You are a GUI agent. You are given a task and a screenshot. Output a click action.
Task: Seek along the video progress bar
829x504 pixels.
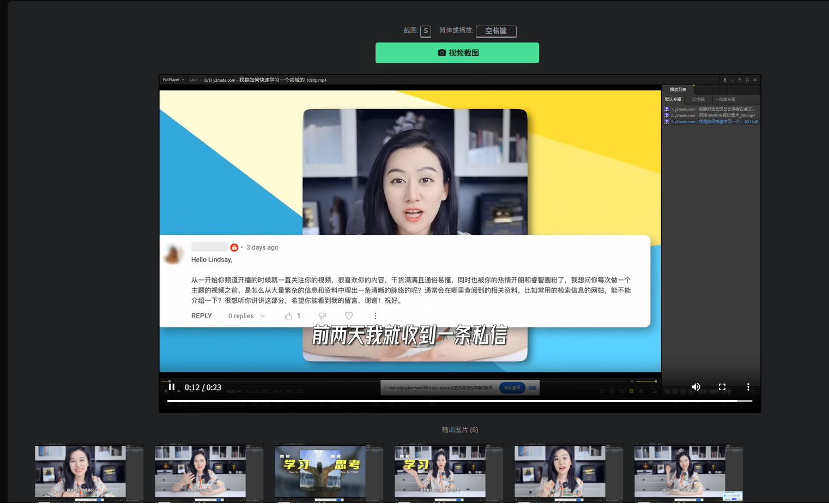coord(459,401)
